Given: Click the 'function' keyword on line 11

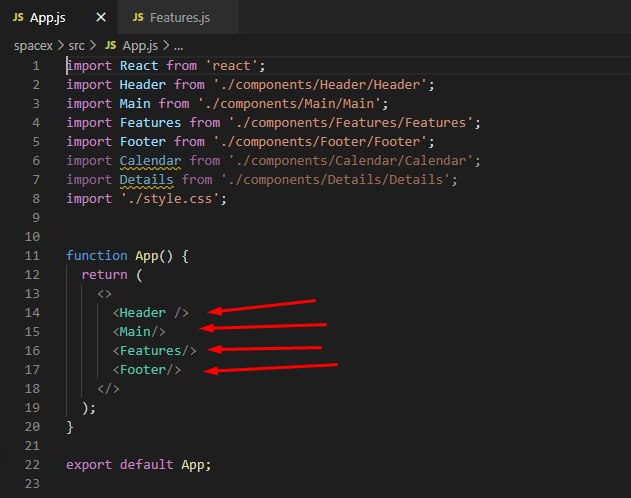Looking at the screenshot, I should click(97, 255).
